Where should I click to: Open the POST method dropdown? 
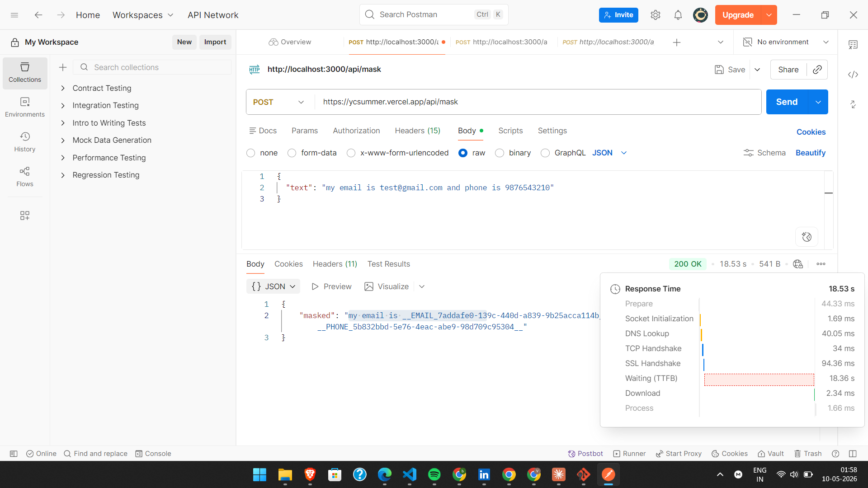pyautogui.click(x=280, y=102)
